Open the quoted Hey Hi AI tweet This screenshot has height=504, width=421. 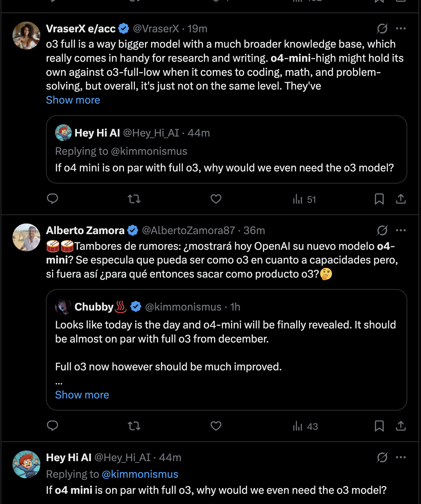(226, 149)
